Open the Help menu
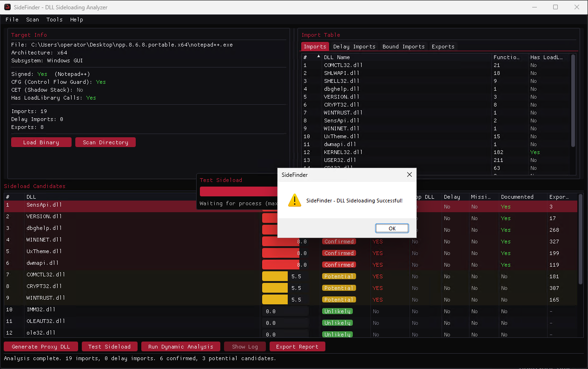This screenshot has height=369, width=588. pos(77,20)
